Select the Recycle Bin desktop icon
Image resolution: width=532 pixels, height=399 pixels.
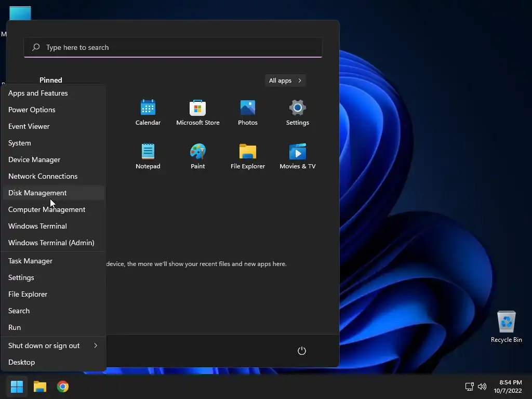pyautogui.click(x=506, y=327)
